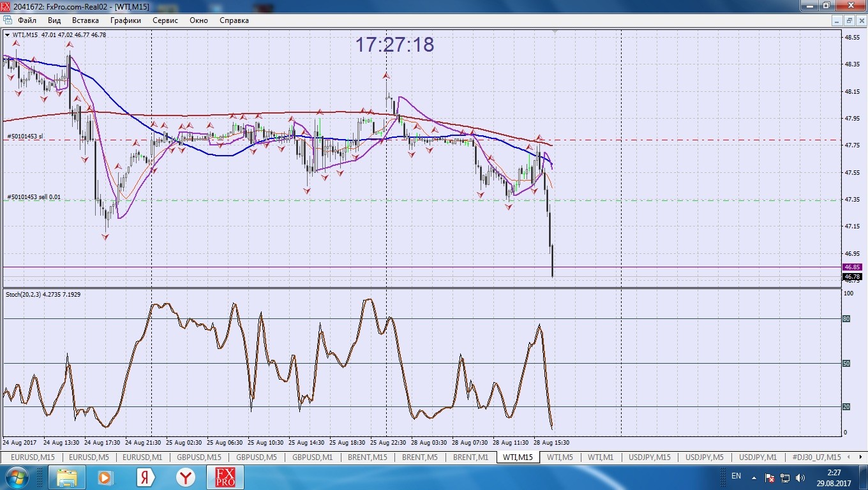Screen dimensions: 868x490
Task: Click the Windows Start button
Action: (17, 477)
